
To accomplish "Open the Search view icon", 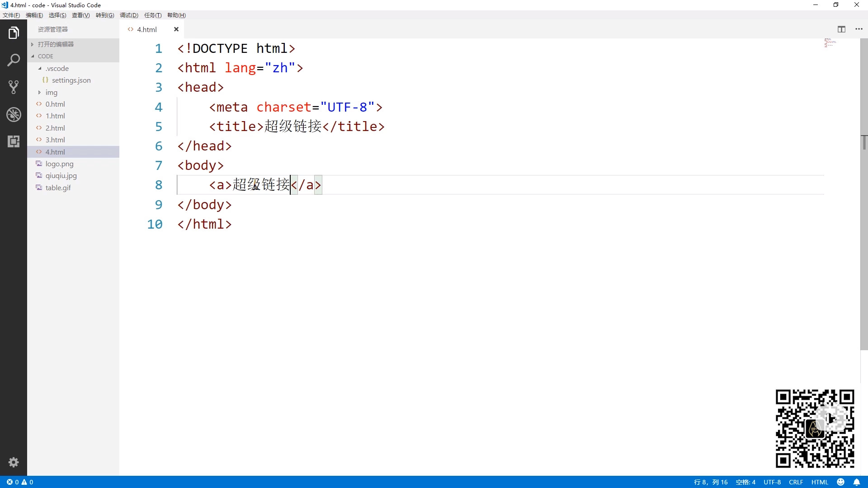I will (14, 60).
